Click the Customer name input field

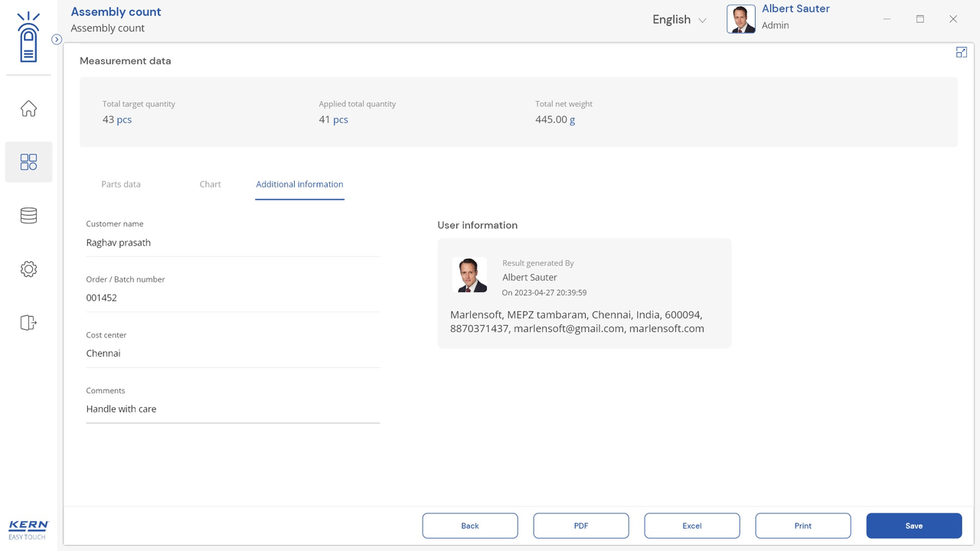tap(233, 243)
